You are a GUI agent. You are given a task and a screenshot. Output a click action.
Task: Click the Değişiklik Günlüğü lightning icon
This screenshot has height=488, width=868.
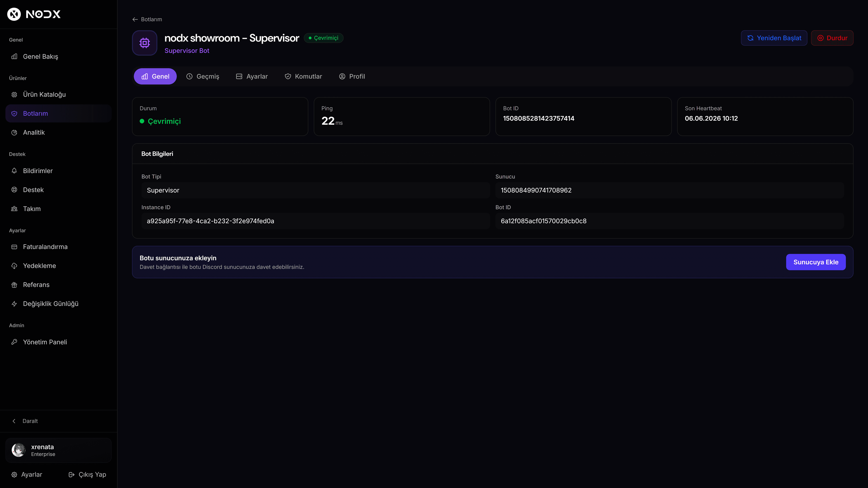(x=14, y=304)
